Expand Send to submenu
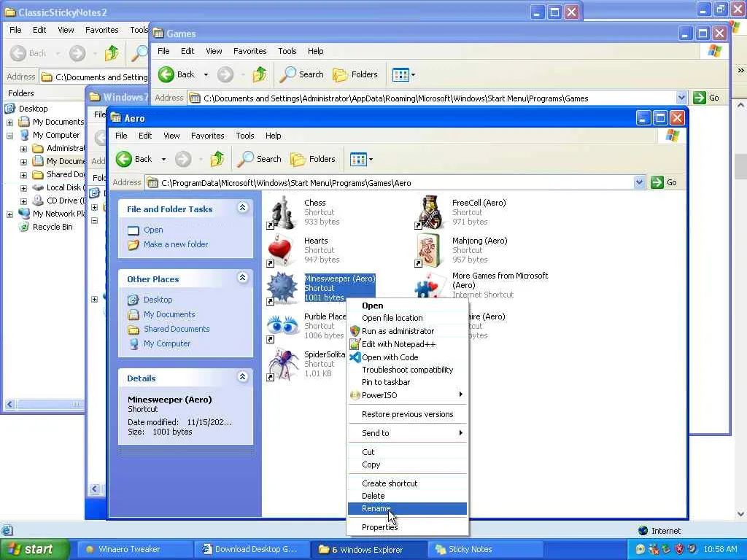Viewport: 747px width, 560px height. pyautogui.click(x=407, y=433)
